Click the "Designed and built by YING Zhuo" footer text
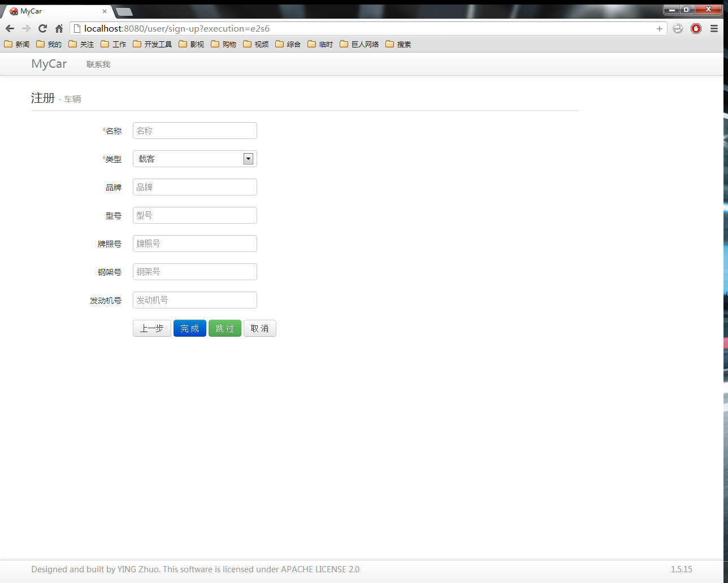Screen dimensions: 728x583 pos(95,569)
